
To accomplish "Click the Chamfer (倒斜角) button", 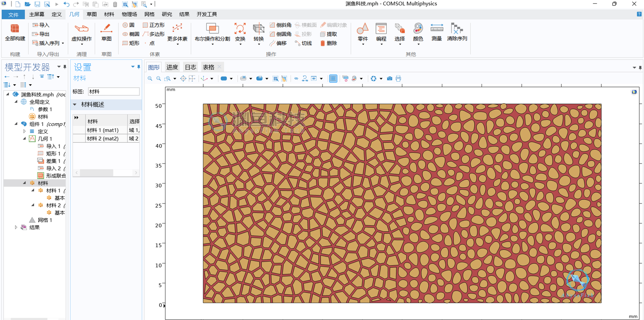I will (x=280, y=25).
